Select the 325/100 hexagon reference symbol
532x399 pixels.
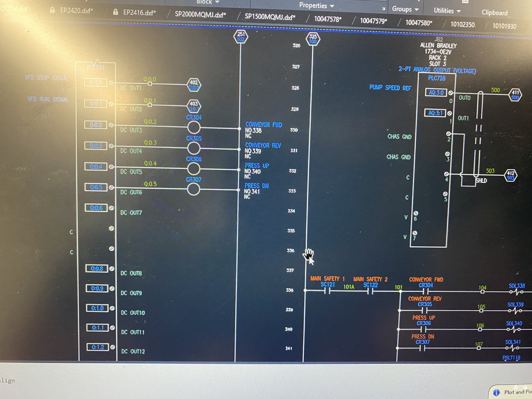coord(313,39)
